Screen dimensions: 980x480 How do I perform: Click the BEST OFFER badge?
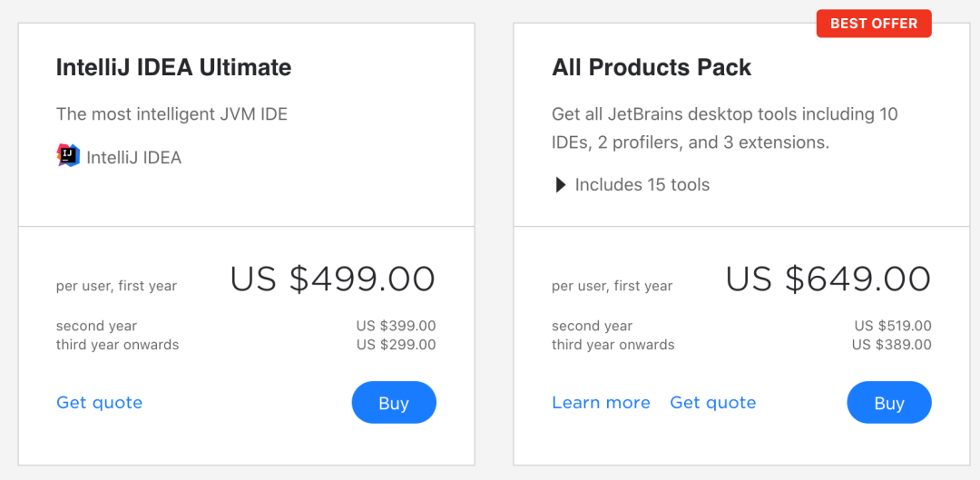click(x=874, y=24)
